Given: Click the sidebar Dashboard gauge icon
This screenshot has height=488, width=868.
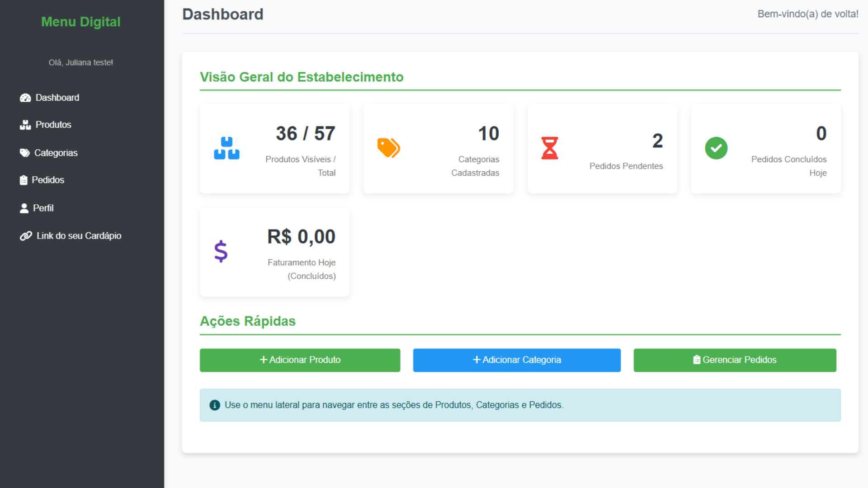Looking at the screenshot, I should [25, 98].
